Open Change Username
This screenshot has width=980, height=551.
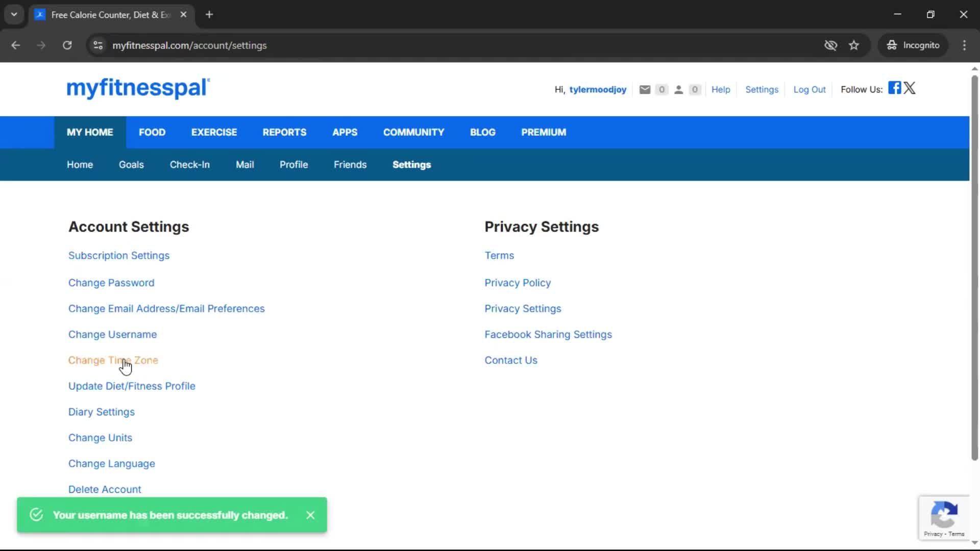(x=112, y=335)
